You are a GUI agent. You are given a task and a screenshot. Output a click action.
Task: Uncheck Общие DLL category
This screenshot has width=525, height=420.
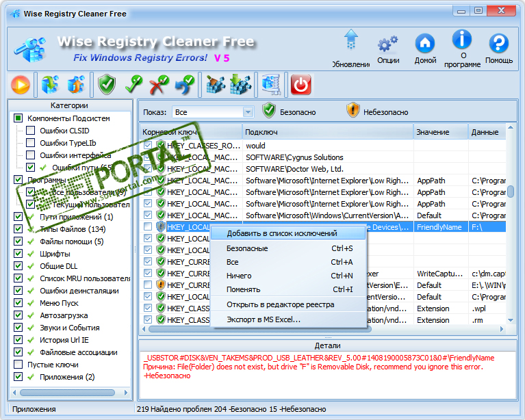click(18, 265)
